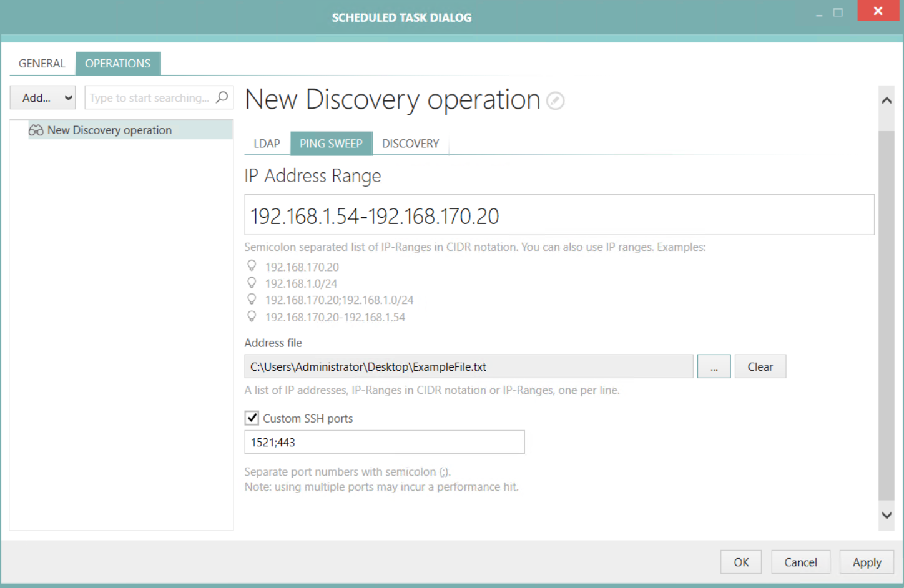Viewport: 904px width, 588px height.
Task: Dismiss the dialog with Cancel
Action: coord(800,562)
